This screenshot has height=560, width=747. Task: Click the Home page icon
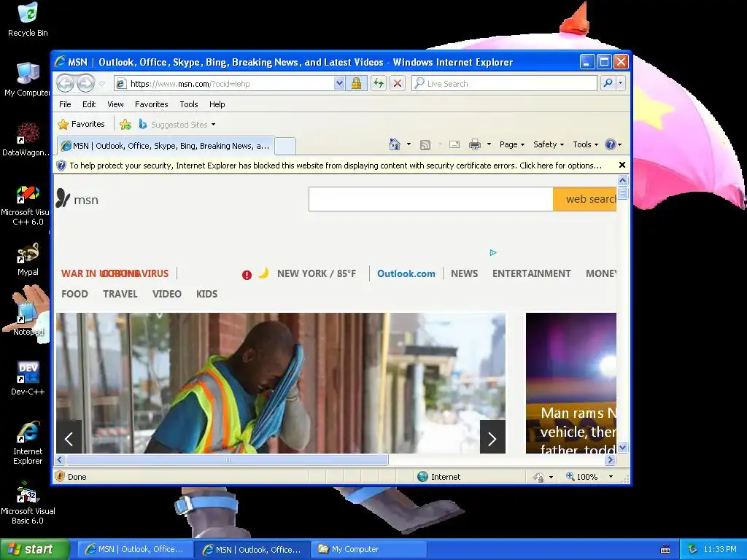point(395,144)
